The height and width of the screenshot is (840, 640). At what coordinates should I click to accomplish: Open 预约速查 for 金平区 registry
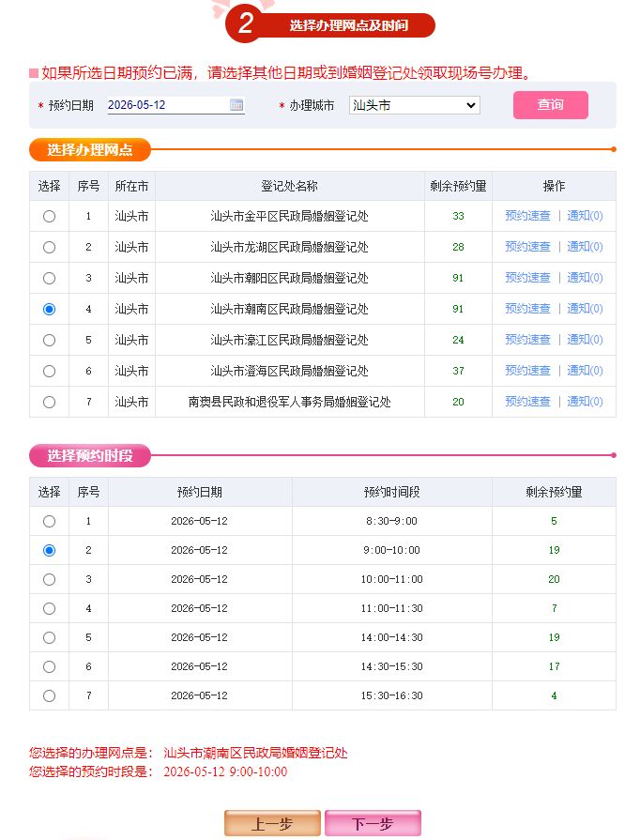click(527, 216)
